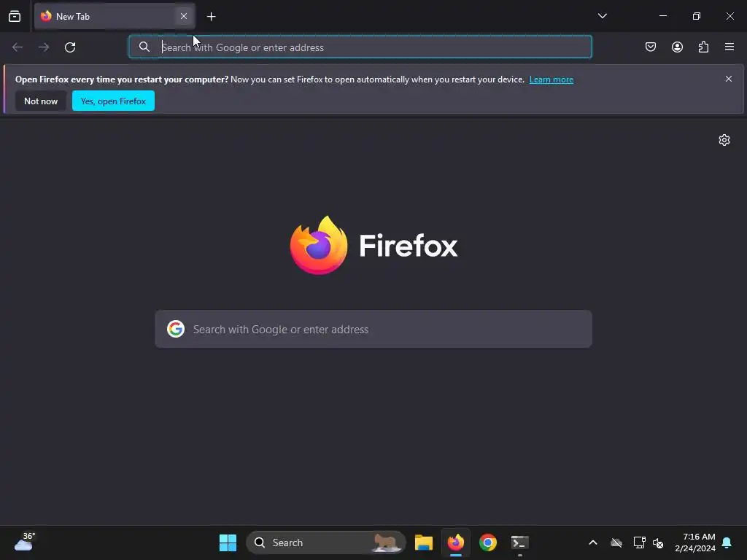Open the terminal app on taskbar

click(519, 542)
